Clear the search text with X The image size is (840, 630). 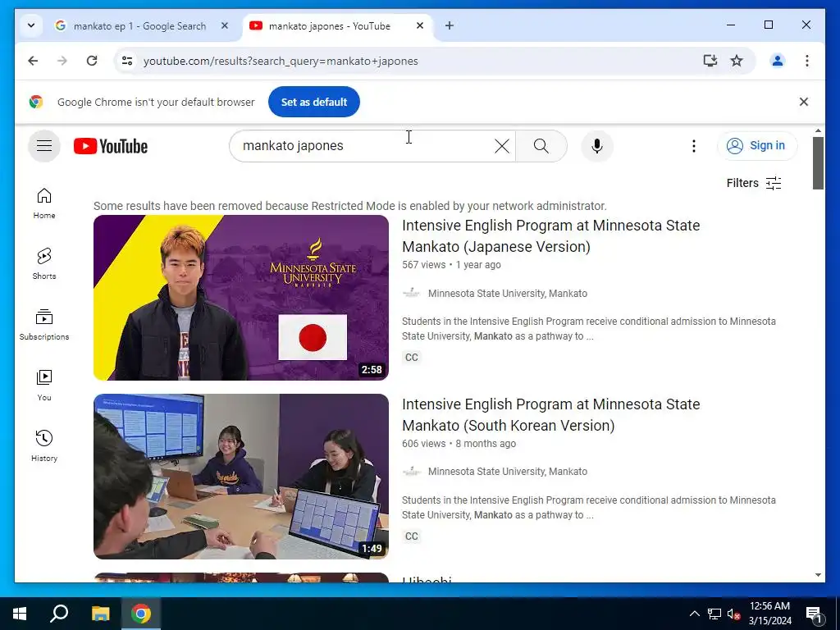pos(501,146)
